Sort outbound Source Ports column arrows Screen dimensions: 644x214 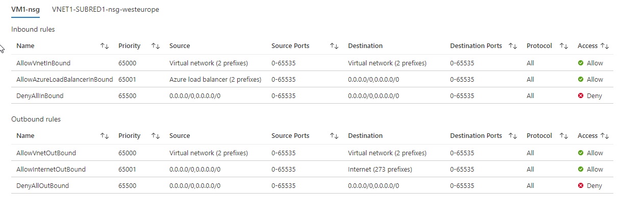(334, 136)
